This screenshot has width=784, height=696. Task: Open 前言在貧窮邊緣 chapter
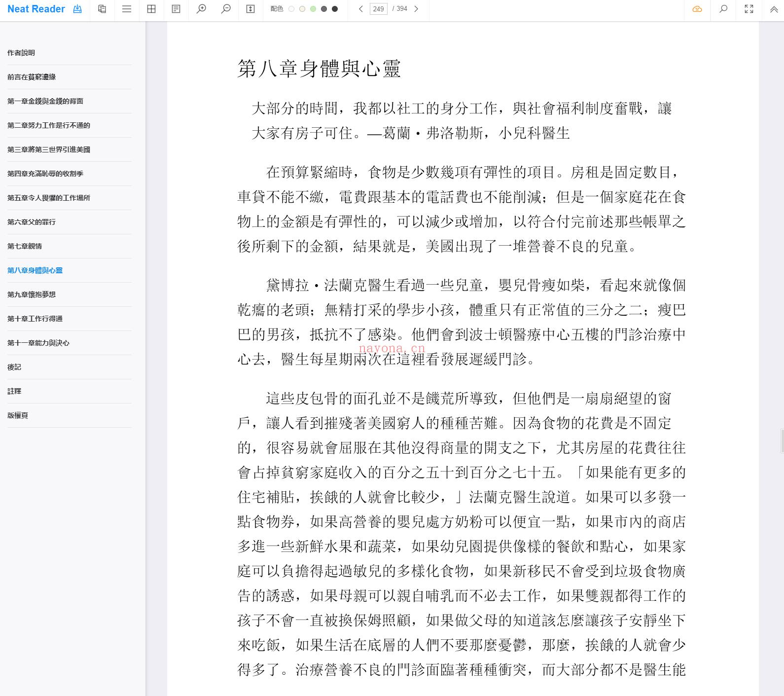(x=32, y=77)
